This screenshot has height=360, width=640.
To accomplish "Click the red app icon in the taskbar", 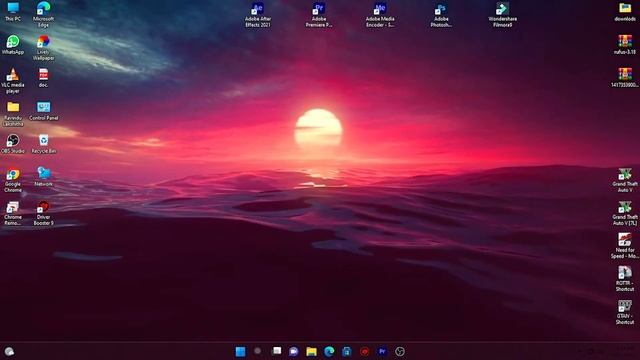I will pos(364,351).
